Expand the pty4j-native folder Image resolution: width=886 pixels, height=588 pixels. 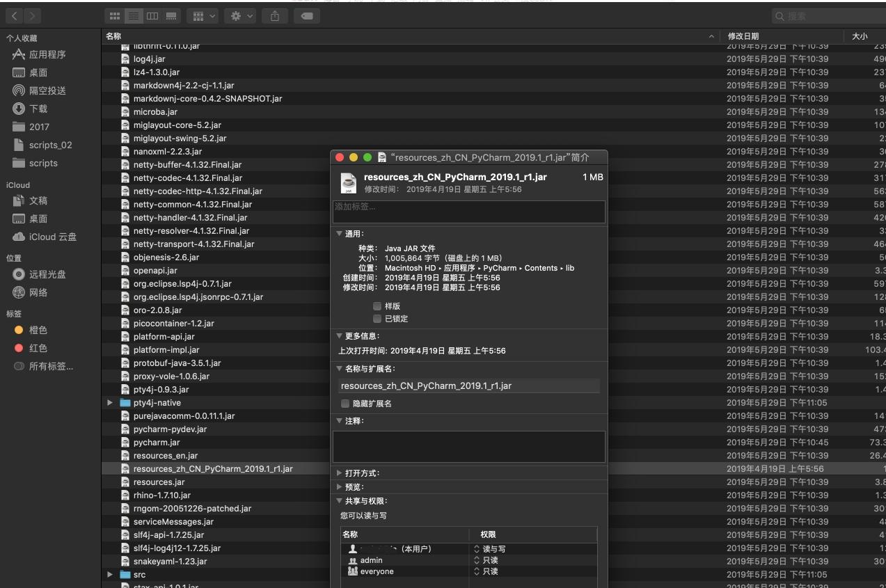coord(110,403)
